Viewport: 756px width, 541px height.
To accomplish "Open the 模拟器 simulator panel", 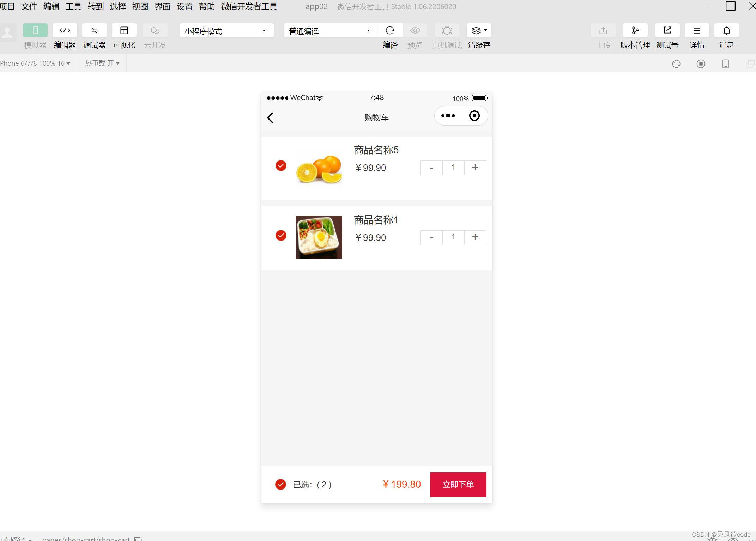I will tap(35, 35).
